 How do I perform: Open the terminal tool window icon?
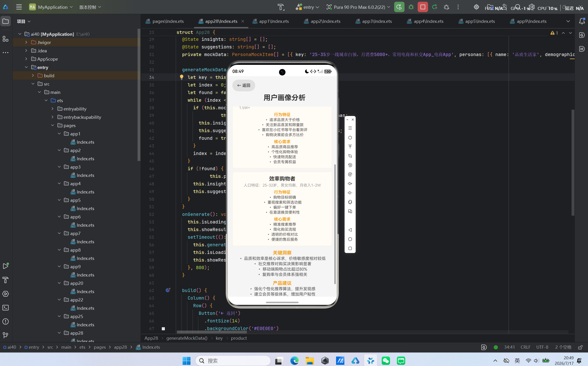pyautogui.click(x=6, y=308)
